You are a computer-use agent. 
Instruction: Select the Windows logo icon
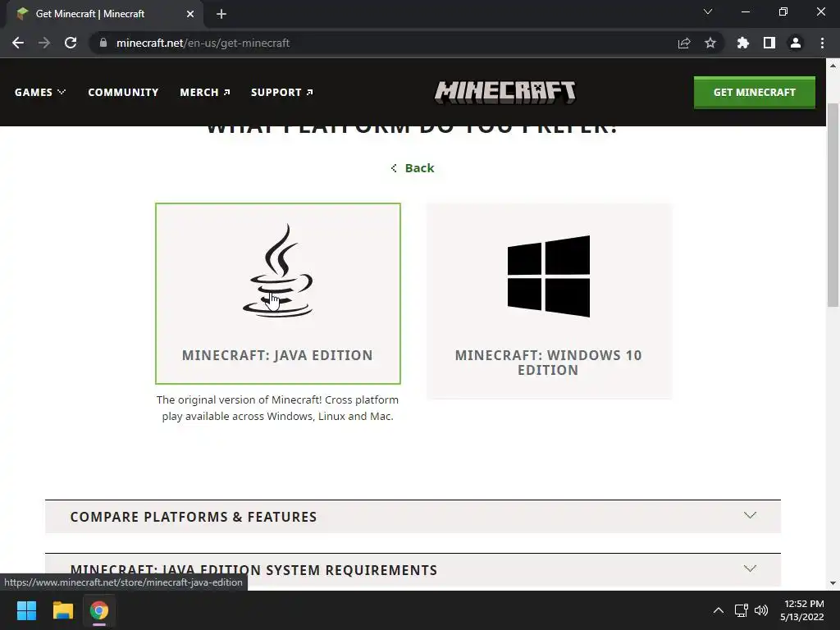pos(549,276)
